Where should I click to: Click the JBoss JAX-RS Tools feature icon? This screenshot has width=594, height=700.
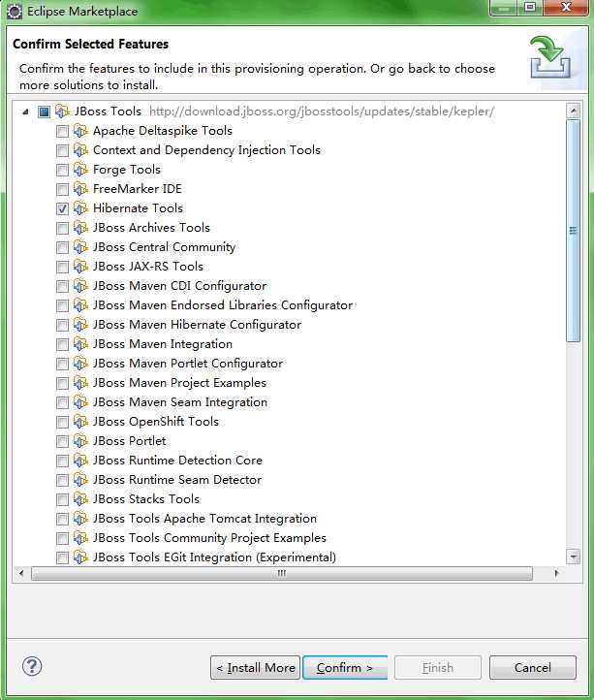click(x=80, y=267)
